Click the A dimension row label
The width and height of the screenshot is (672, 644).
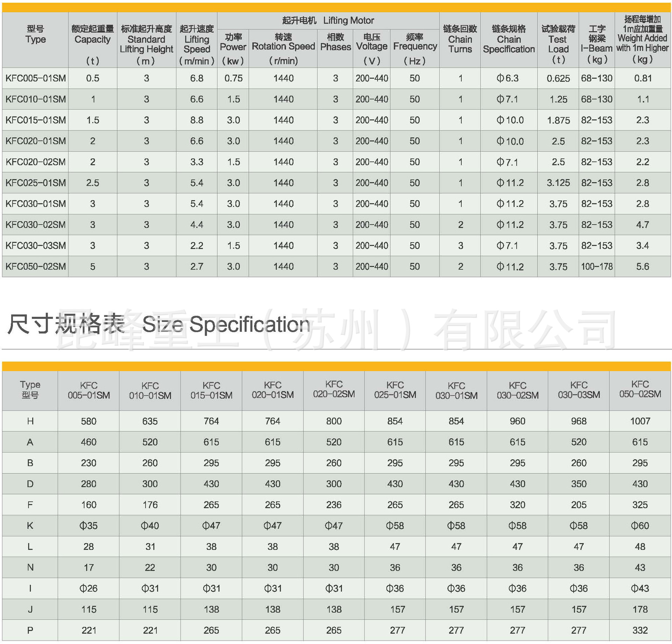coord(30,442)
